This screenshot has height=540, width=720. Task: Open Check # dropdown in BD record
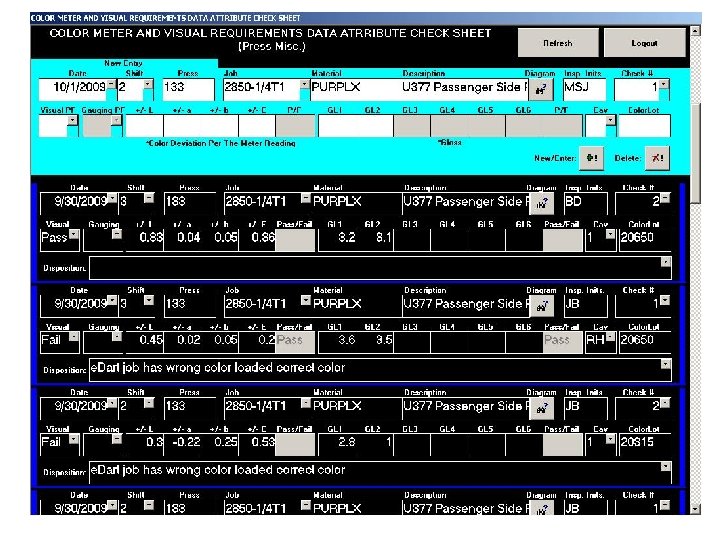(665, 198)
